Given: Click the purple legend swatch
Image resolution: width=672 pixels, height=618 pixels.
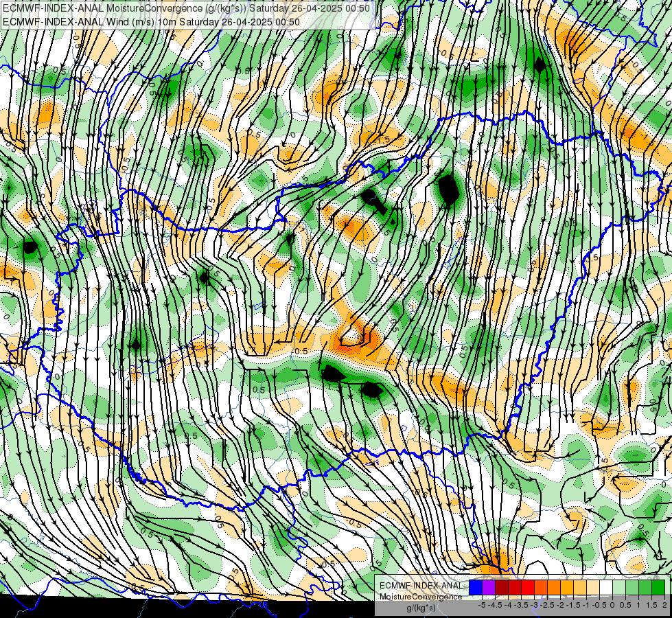Looking at the screenshot, I should (489, 587).
